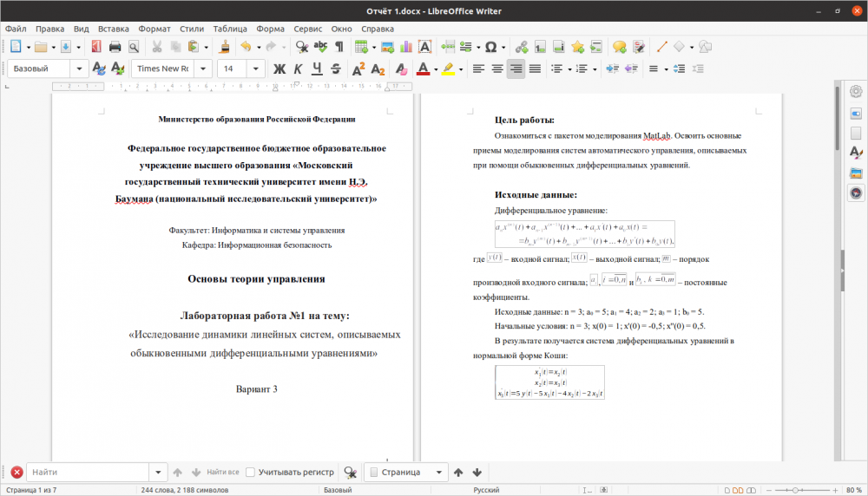
Task: Insert special character with Omega icon
Action: click(490, 47)
